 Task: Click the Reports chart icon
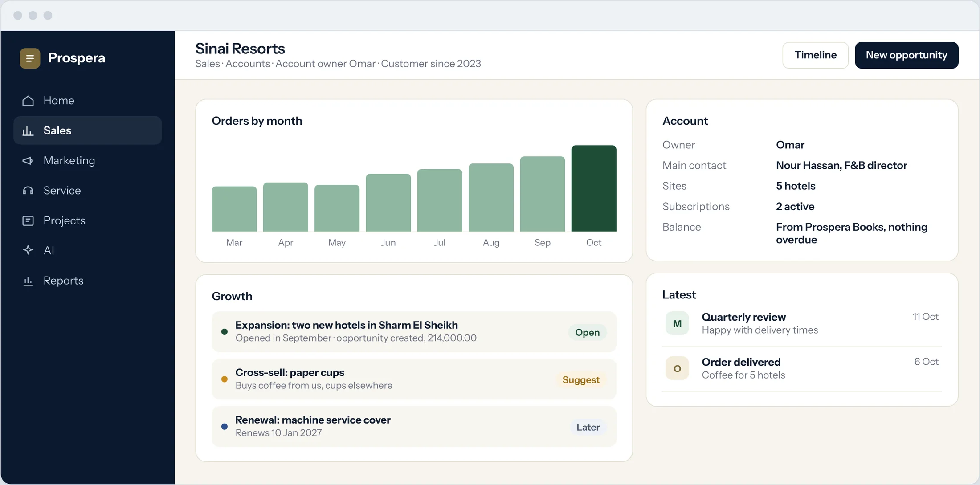tap(28, 281)
